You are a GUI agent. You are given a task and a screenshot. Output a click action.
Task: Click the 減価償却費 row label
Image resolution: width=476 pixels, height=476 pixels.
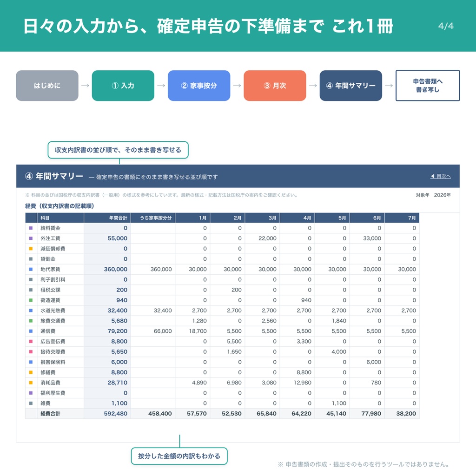(53, 249)
